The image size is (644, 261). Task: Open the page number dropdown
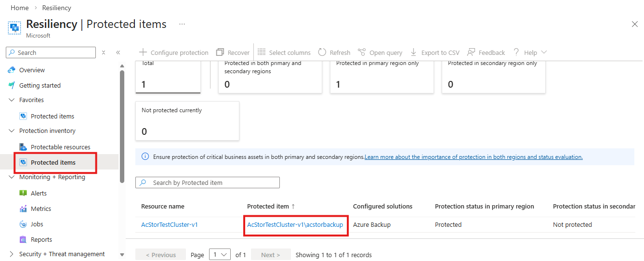tap(220, 255)
